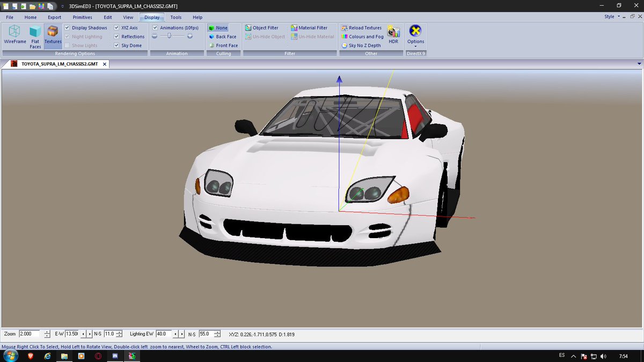Click the volume icon in system tray
Image resolution: width=644 pixels, height=362 pixels.
(x=604, y=356)
